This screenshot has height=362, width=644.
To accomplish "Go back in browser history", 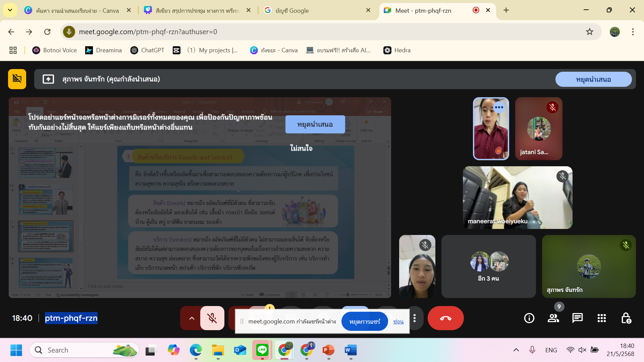I will tap(11, 32).
